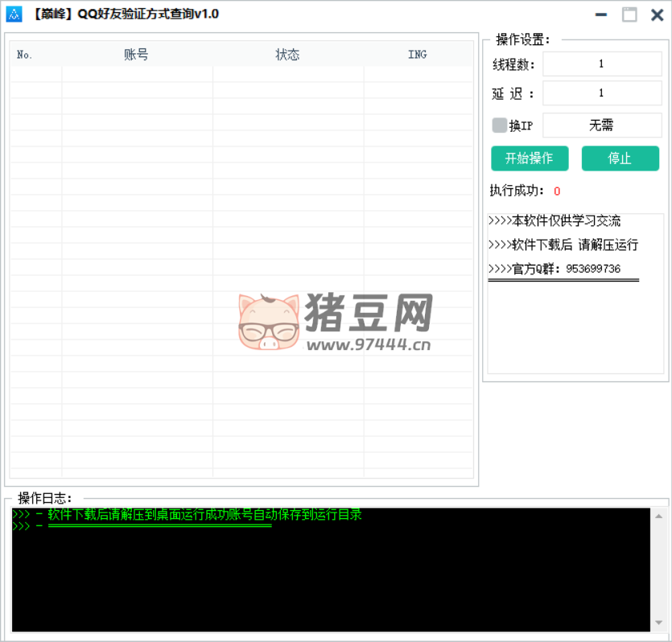
Task: Click the 线程数 input field
Action: tap(601, 64)
